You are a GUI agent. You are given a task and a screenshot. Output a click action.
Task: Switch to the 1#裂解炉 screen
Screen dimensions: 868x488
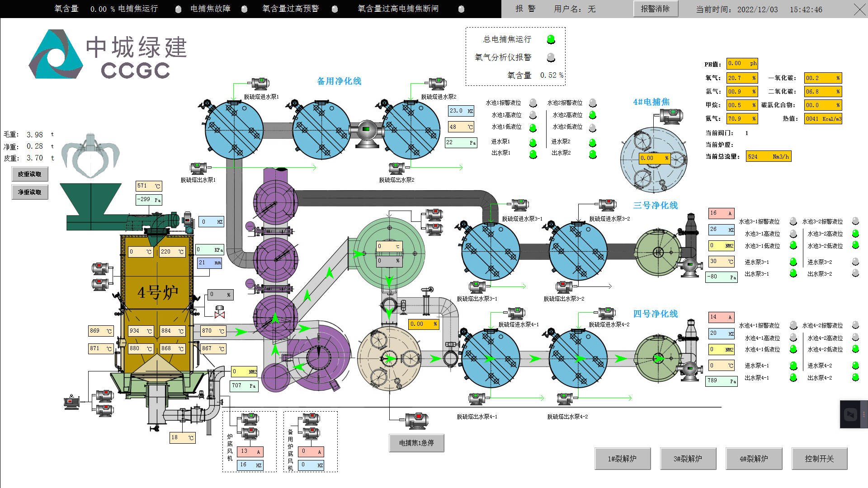[x=623, y=459]
